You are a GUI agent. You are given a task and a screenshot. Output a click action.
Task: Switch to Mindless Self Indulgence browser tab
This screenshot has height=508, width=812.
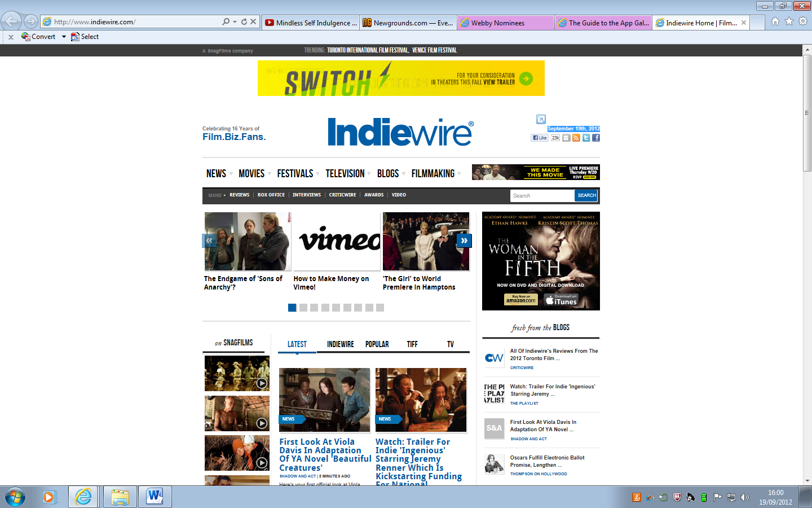click(311, 23)
